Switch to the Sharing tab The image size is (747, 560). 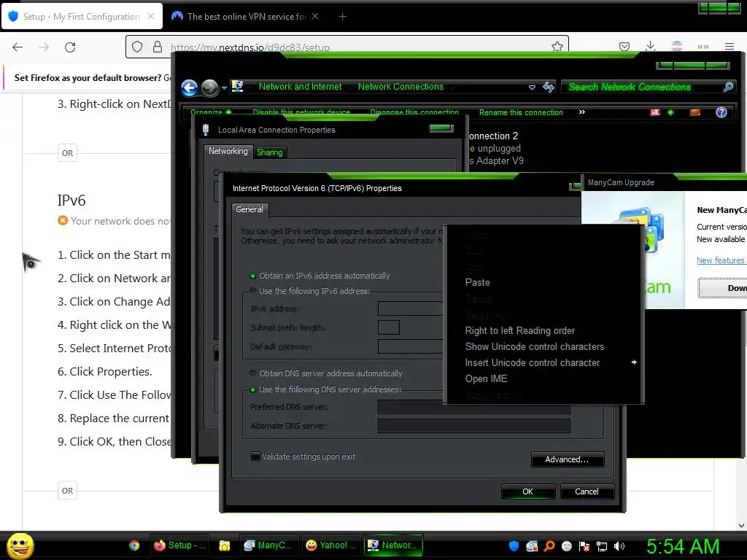[270, 152]
